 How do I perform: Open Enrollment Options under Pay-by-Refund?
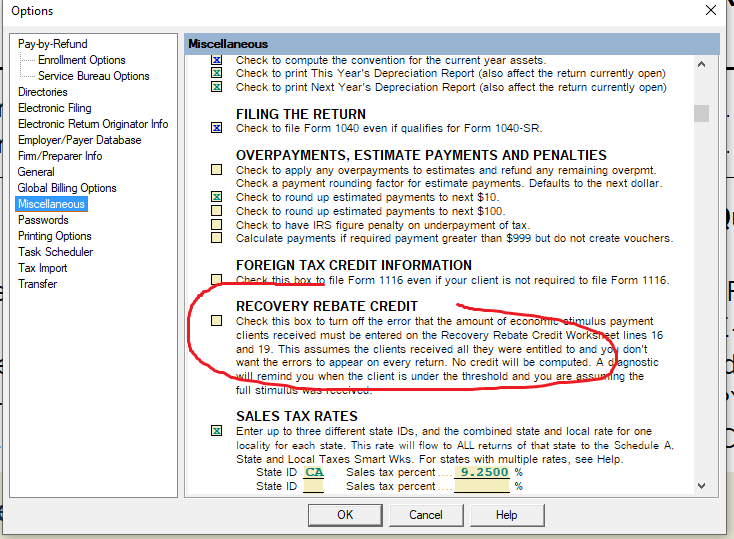coord(81,60)
